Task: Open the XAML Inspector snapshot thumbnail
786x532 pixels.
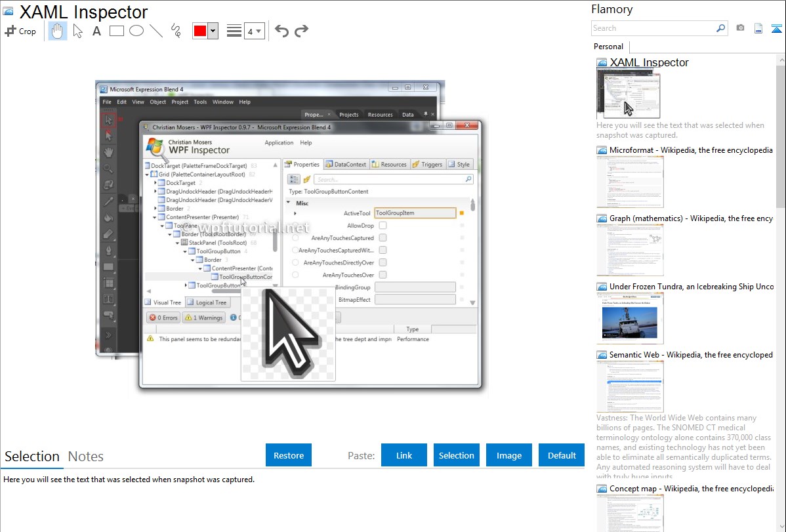Action: pos(628,94)
